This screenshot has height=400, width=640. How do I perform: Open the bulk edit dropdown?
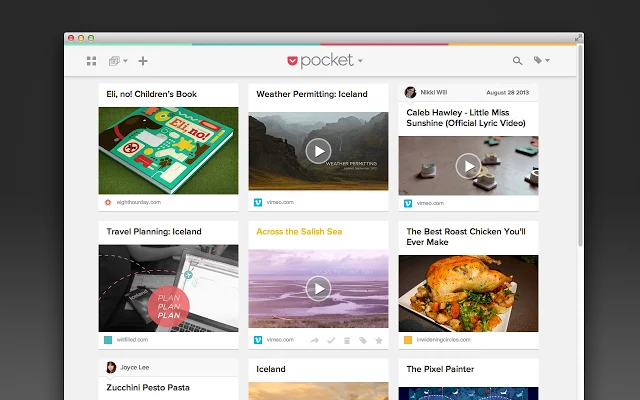(118, 61)
